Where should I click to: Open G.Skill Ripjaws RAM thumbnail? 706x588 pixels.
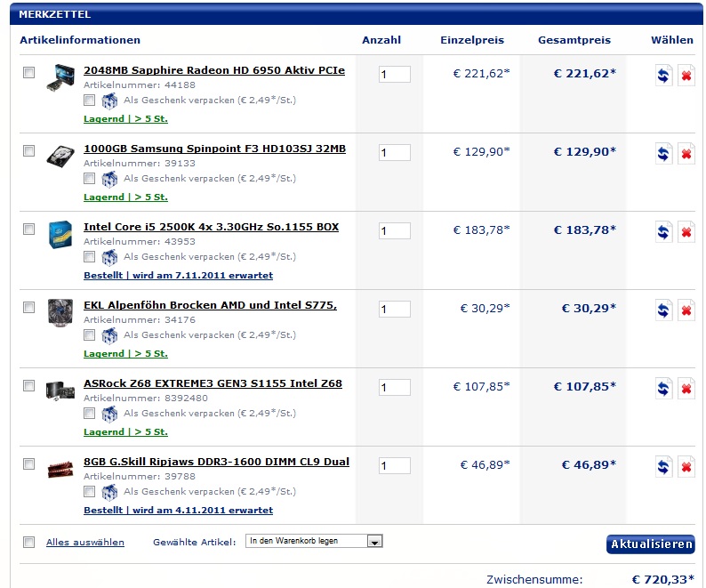[x=60, y=469]
